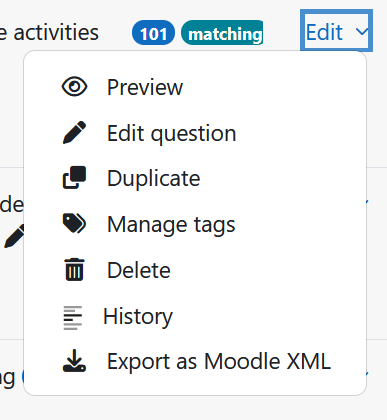Click the pencil icon beside Edit question

pos(74,132)
